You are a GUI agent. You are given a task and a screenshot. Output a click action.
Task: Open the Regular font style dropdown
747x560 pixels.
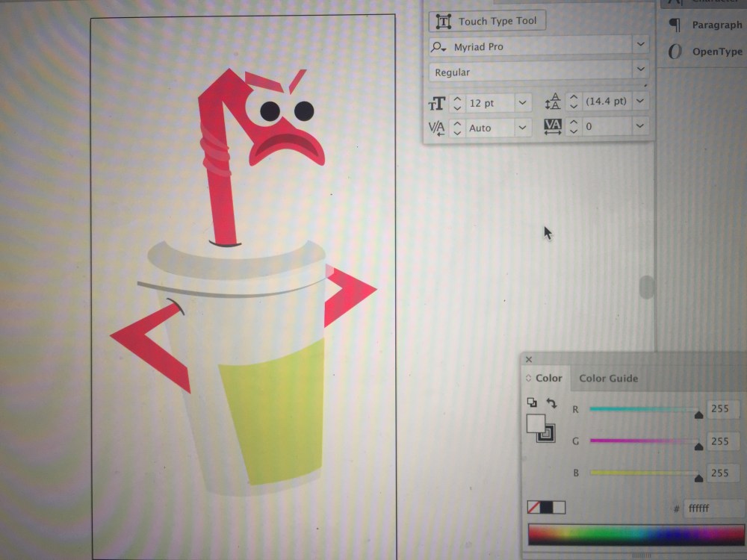[x=640, y=70]
